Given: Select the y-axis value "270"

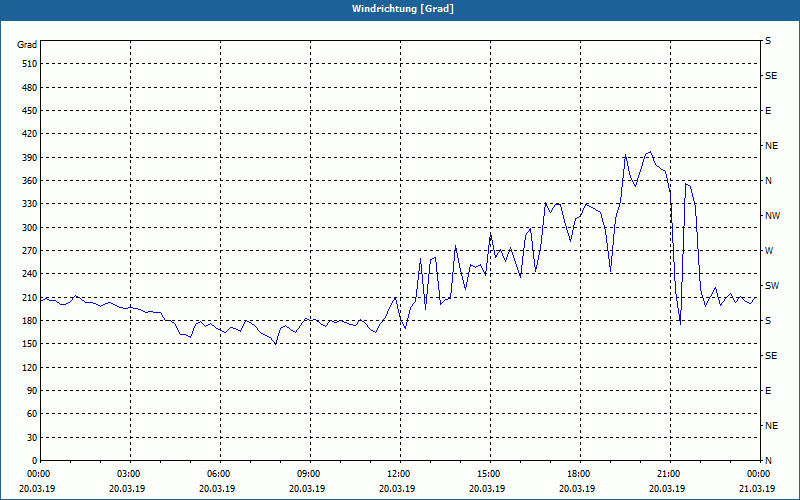Looking at the screenshot, I should [30, 251].
